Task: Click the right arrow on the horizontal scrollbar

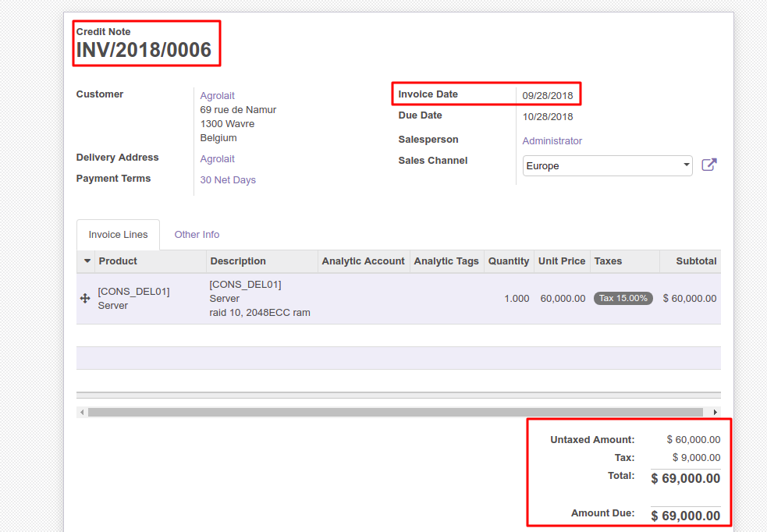Action: (x=715, y=411)
